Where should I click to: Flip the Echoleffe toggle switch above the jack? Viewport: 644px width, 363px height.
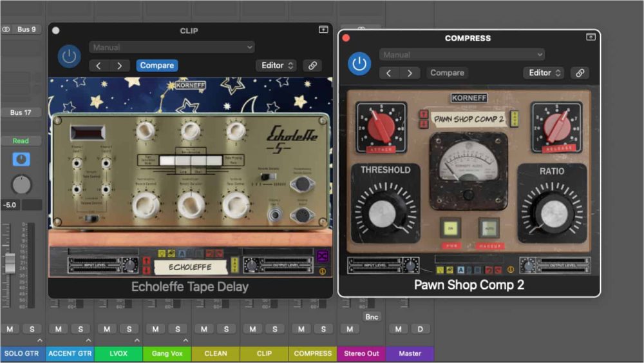click(269, 177)
